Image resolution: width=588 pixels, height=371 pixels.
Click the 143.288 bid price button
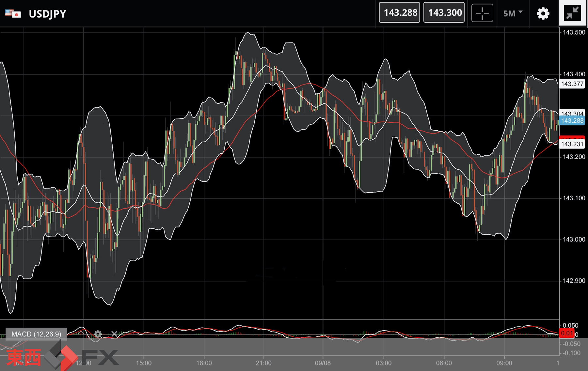coord(399,13)
